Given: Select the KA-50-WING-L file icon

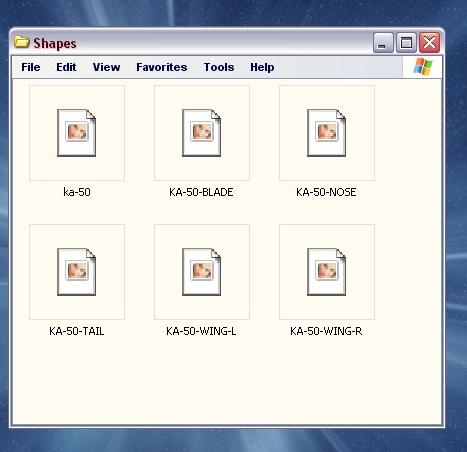Looking at the screenshot, I should [201, 272].
